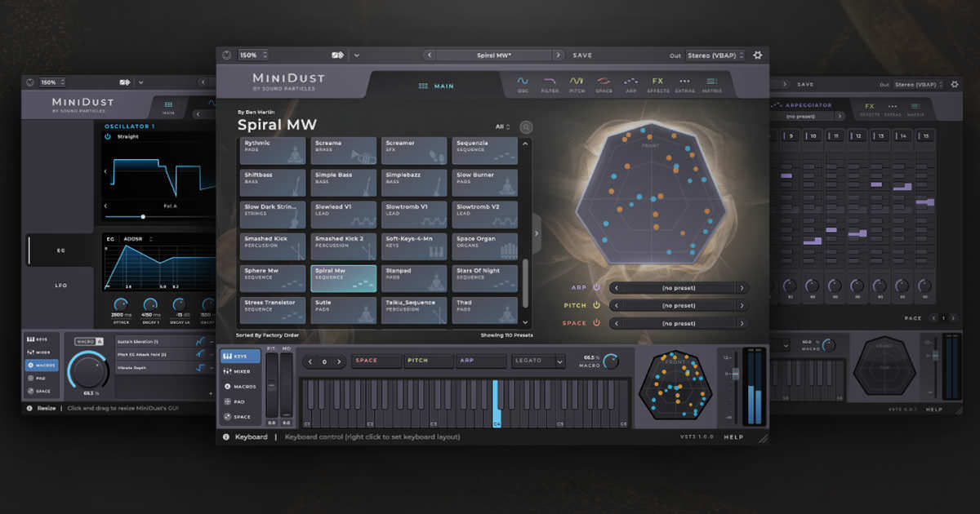Click the Main tab icon in left window
The height and width of the screenshot is (514, 980).
[168, 108]
